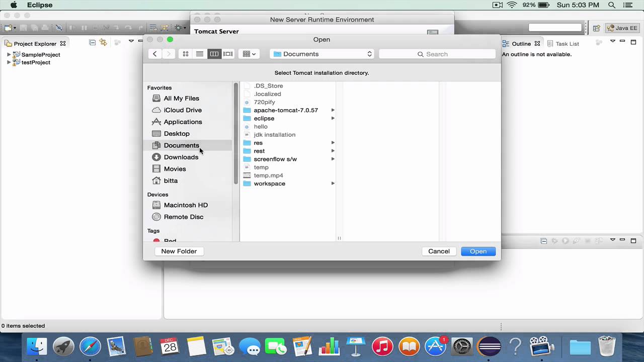The width and height of the screenshot is (644, 362).
Task: Expand apache-tomcat-7.0.57 folder arrow
Action: [333, 110]
